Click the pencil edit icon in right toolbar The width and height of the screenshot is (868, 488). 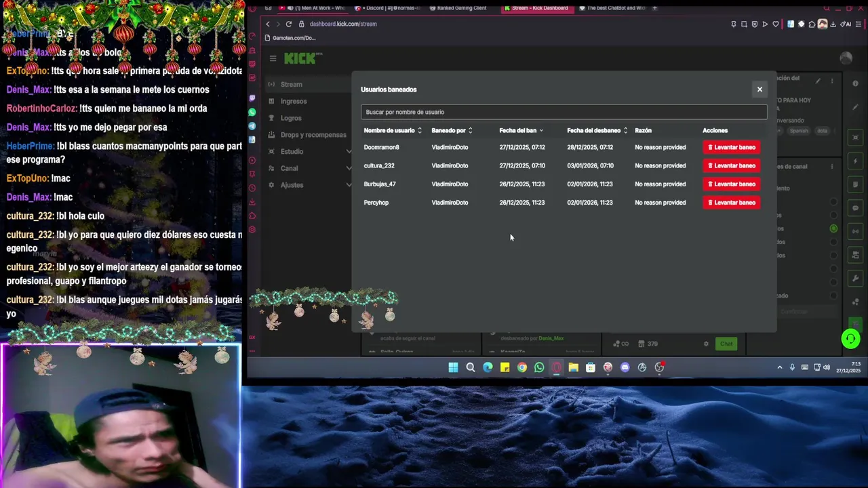tap(855, 107)
